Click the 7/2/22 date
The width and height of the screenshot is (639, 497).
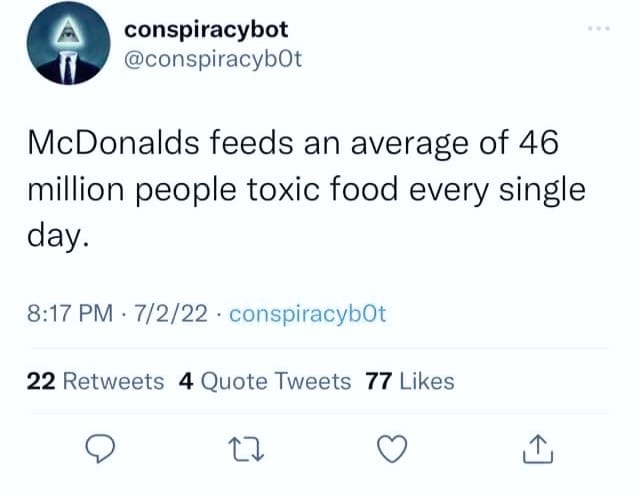point(171,316)
